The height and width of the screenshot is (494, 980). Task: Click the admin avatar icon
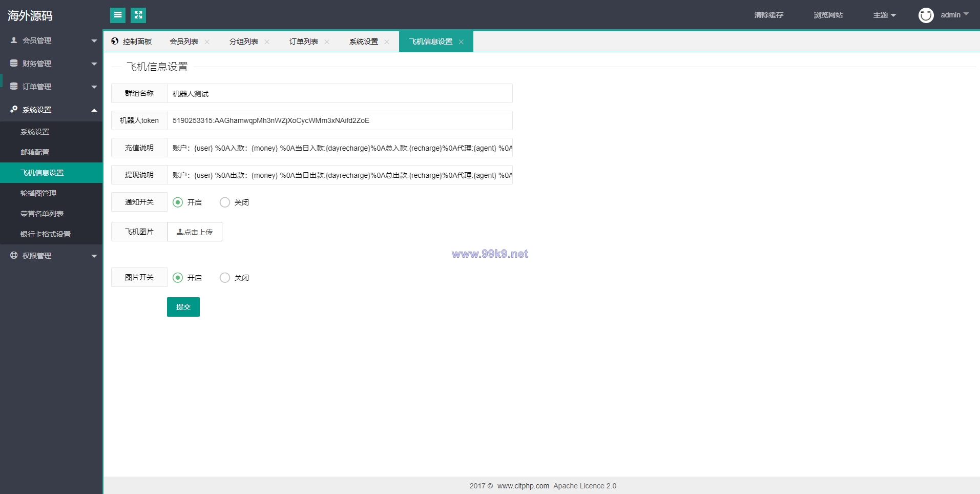(926, 15)
